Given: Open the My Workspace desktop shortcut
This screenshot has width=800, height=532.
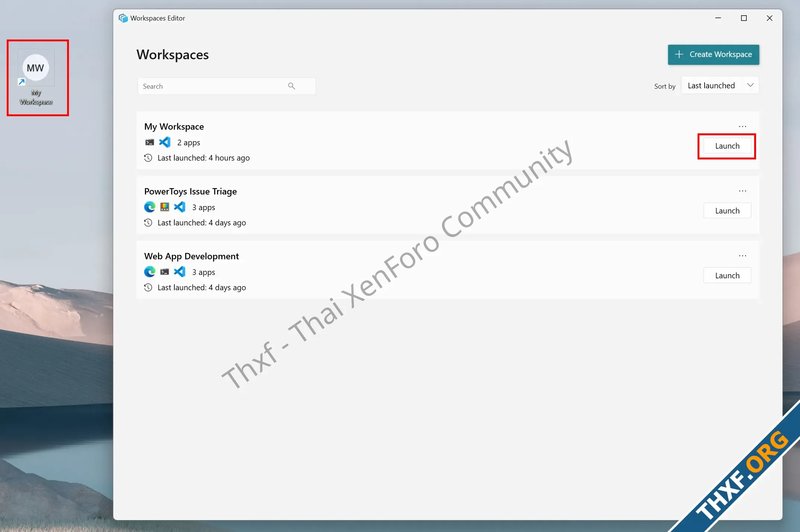Looking at the screenshot, I should point(36,77).
